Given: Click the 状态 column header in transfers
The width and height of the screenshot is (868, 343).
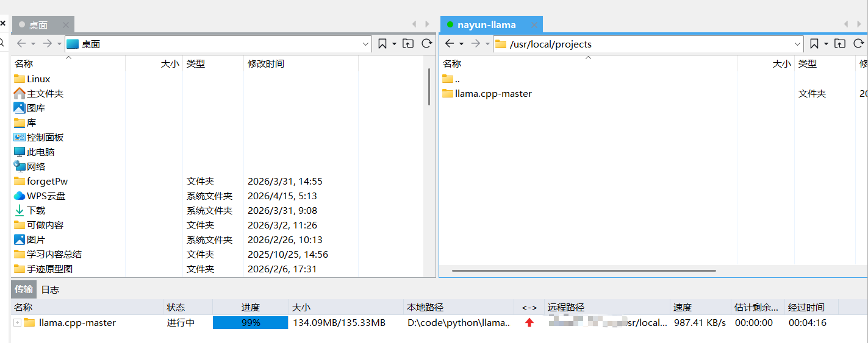Looking at the screenshot, I should 188,307.
